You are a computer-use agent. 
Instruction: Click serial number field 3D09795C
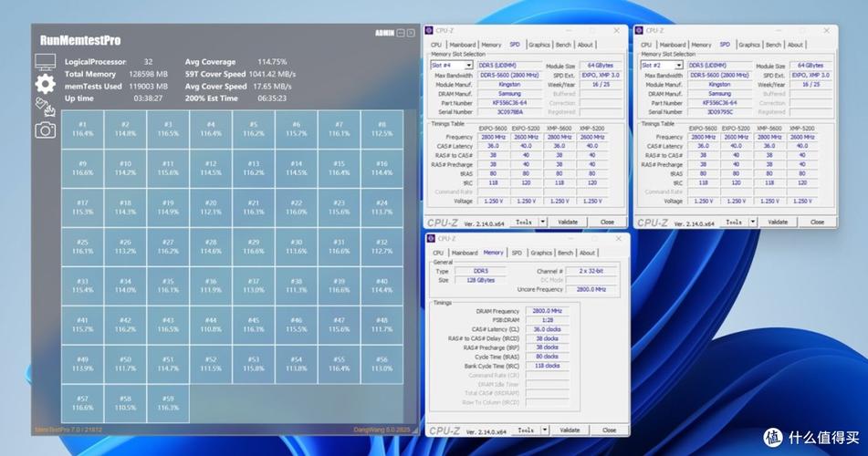[719, 112]
